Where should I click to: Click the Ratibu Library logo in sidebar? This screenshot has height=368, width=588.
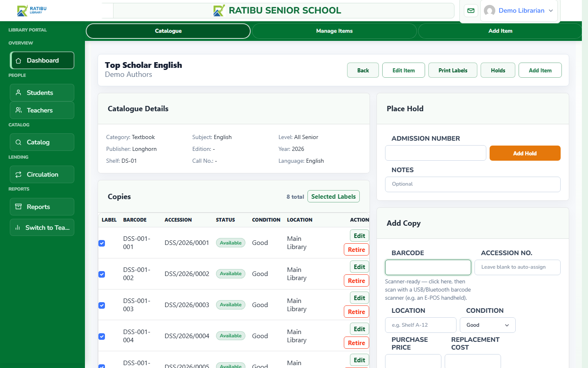(32, 11)
